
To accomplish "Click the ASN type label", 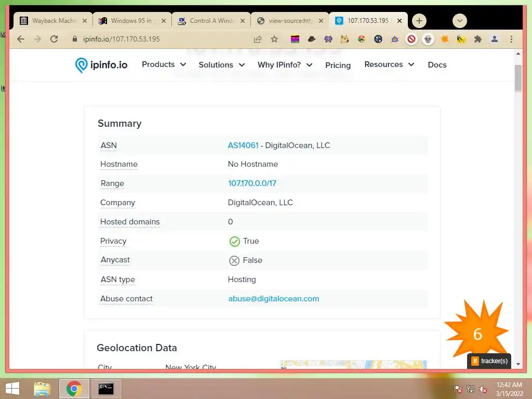I will tap(118, 280).
